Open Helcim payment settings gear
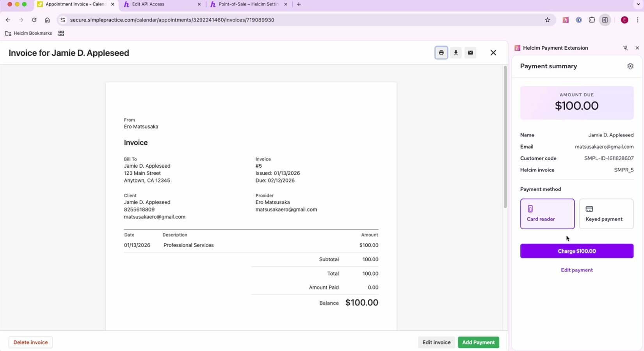The height and width of the screenshot is (351, 644). (x=630, y=66)
